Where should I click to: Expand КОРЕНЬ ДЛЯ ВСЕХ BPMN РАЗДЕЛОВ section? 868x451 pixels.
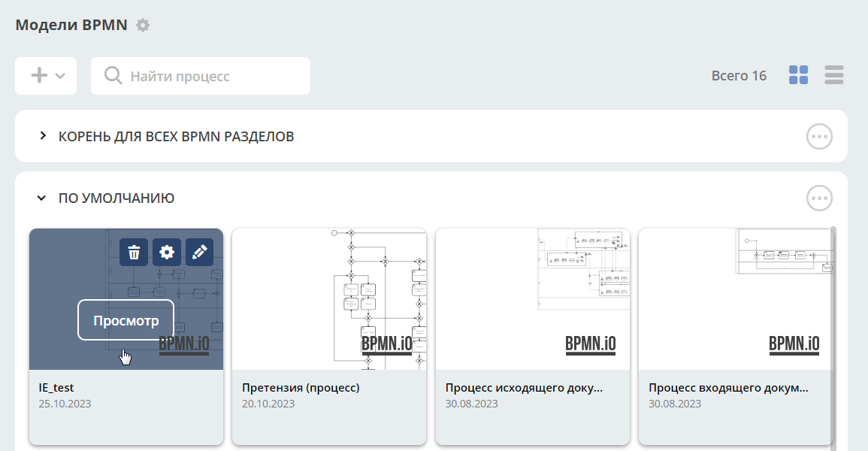coord(43,135)
